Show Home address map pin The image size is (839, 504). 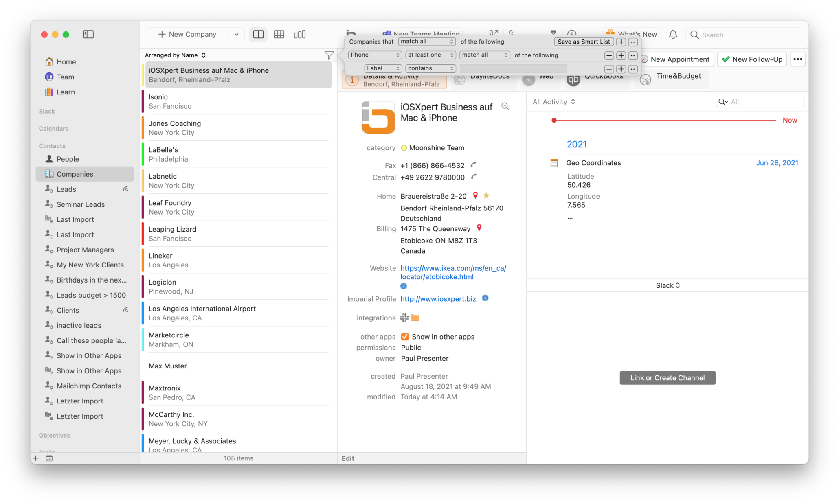(475, 195)
